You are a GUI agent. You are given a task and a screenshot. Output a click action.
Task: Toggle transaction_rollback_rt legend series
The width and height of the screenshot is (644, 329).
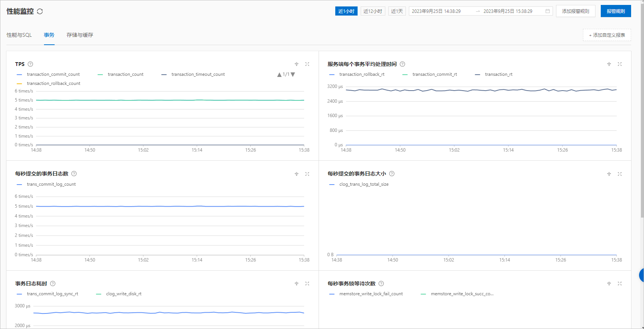tap(357, 74)
